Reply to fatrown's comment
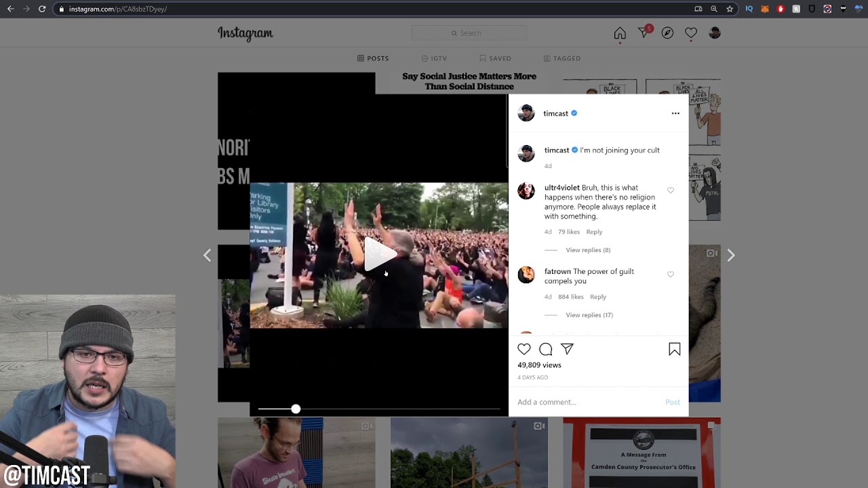The height and width of the screenshot is (488, 868). (x=597, y=297)
